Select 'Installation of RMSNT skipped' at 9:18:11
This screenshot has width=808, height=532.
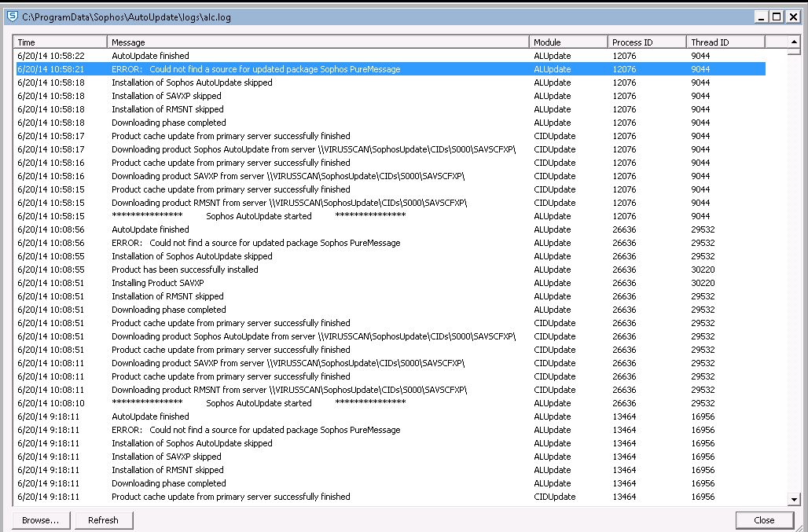[391, 470]
